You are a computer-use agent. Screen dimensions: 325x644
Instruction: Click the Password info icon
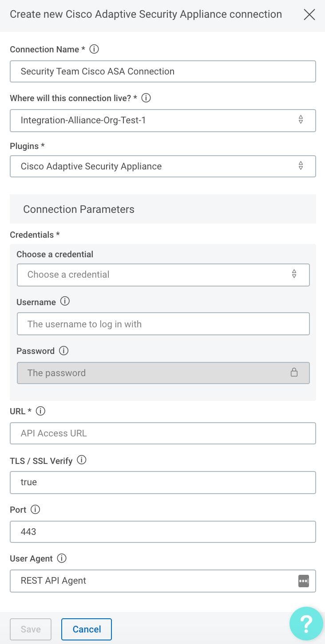[x=64, y=351]
